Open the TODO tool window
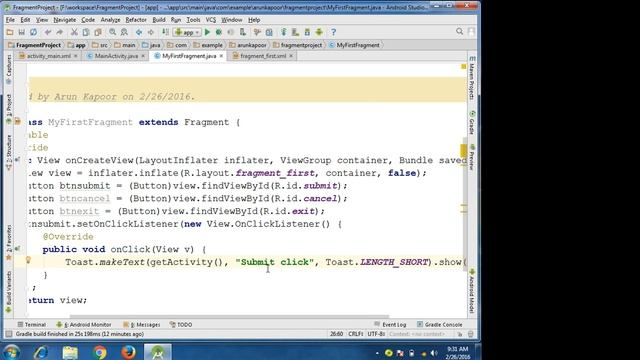Image resolution: width=640 pixels, height=360 pixels. point(181,324)
